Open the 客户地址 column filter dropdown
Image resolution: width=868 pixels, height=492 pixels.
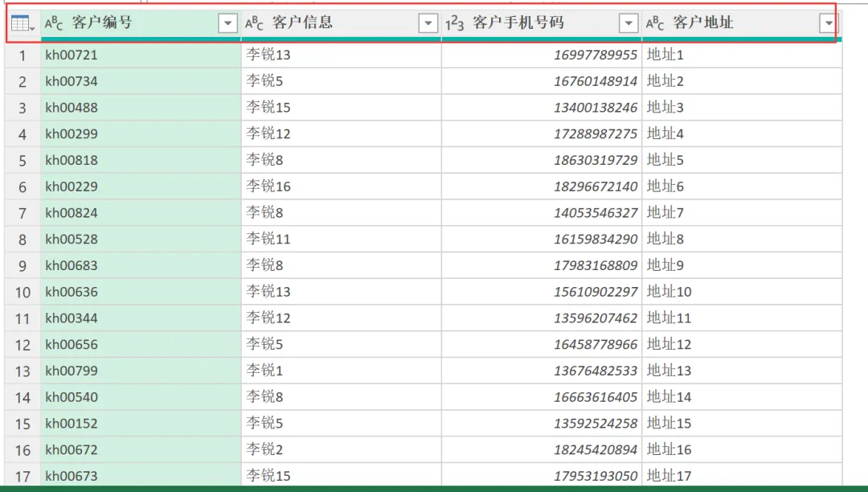[829, 23]
